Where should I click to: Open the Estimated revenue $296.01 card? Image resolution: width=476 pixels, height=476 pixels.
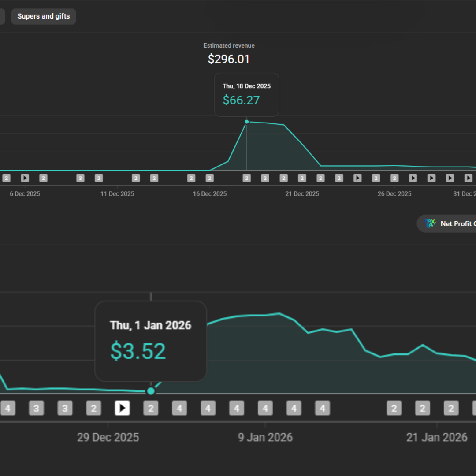tap(229, 54)
